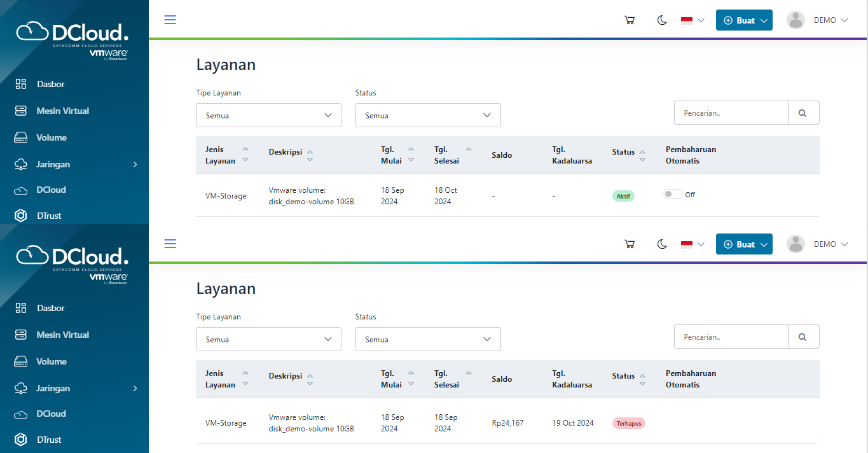The image size is (868, 453).
Task: Click the upper Buat create button
Action: point(744,20)
